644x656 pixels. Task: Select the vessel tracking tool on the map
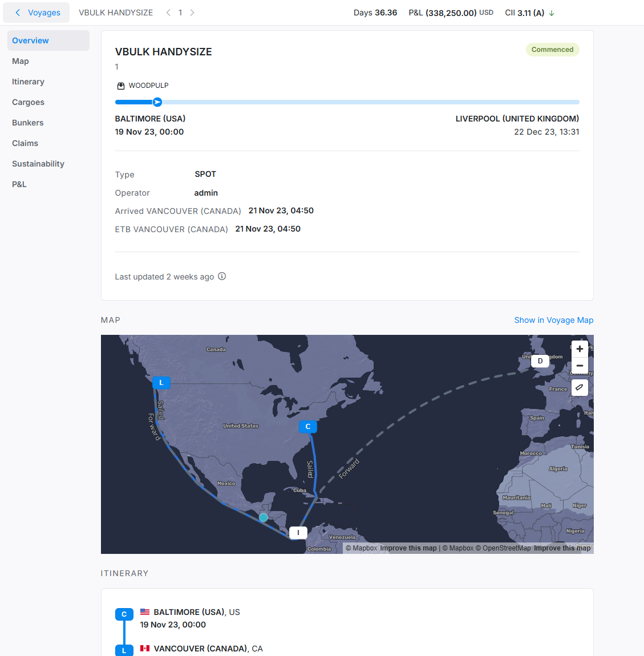579,387
